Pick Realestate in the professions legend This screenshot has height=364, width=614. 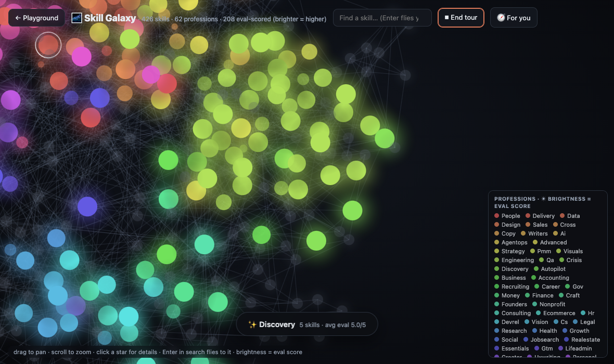[x=582, y=340]
